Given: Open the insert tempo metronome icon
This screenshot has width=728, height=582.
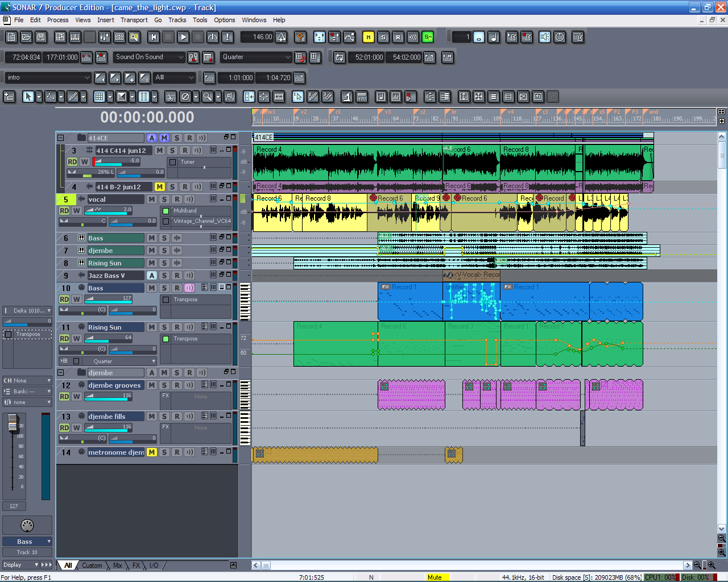Looking at the screenshot, I should [281, 37].
